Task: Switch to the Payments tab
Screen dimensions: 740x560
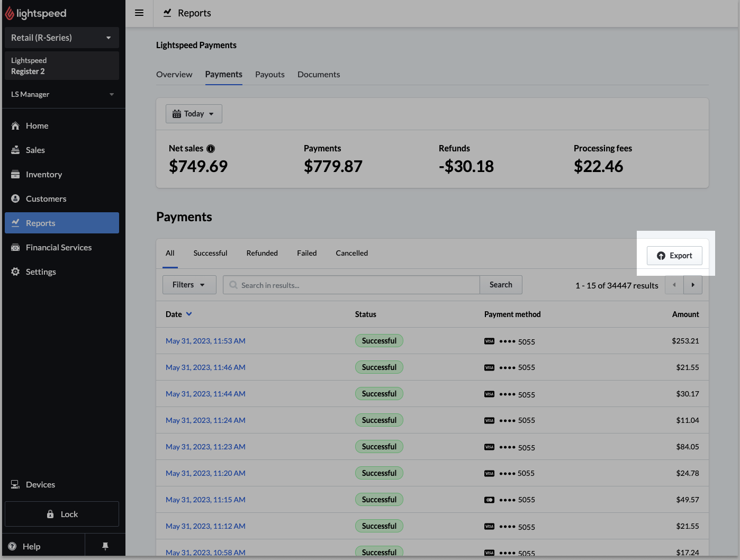Action: pos(224,74)
